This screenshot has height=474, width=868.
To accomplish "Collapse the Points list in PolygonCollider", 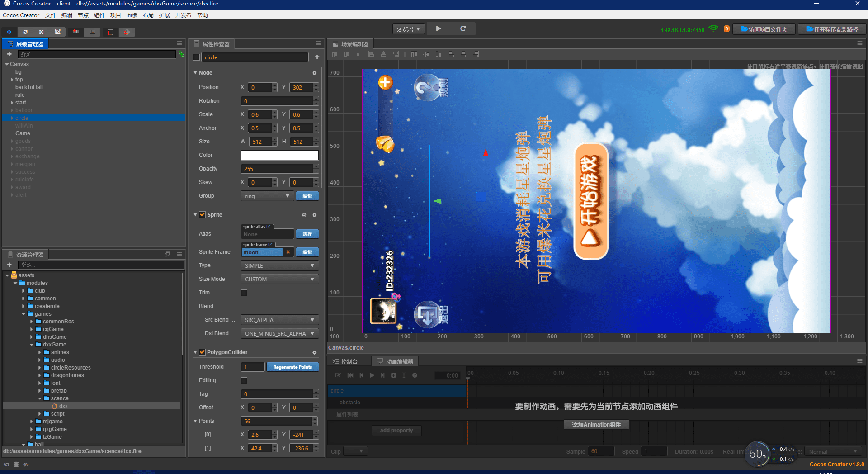I will click(195, 421).
